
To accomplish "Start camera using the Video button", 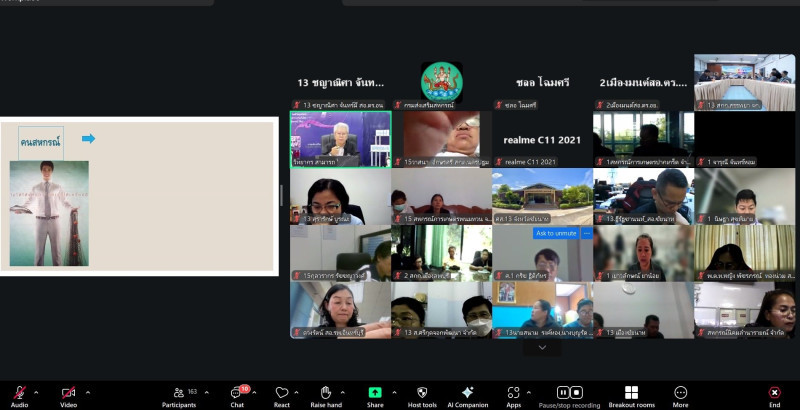I will pyautogui.click(x=68, y=393).
